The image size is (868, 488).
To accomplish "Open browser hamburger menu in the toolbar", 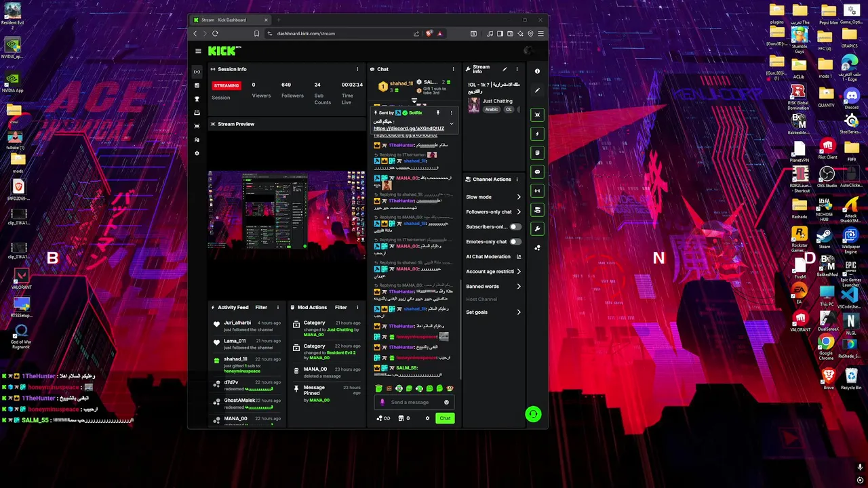I will click(x=540, y=33).
